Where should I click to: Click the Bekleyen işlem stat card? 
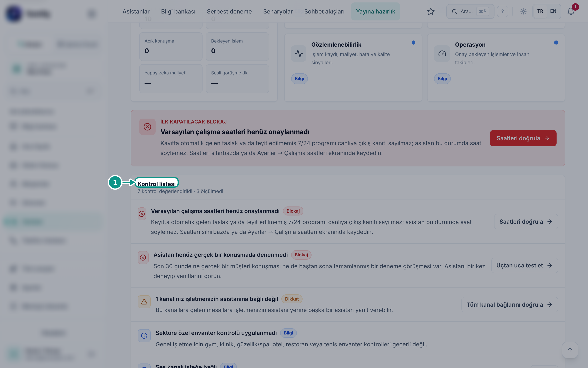237,46
